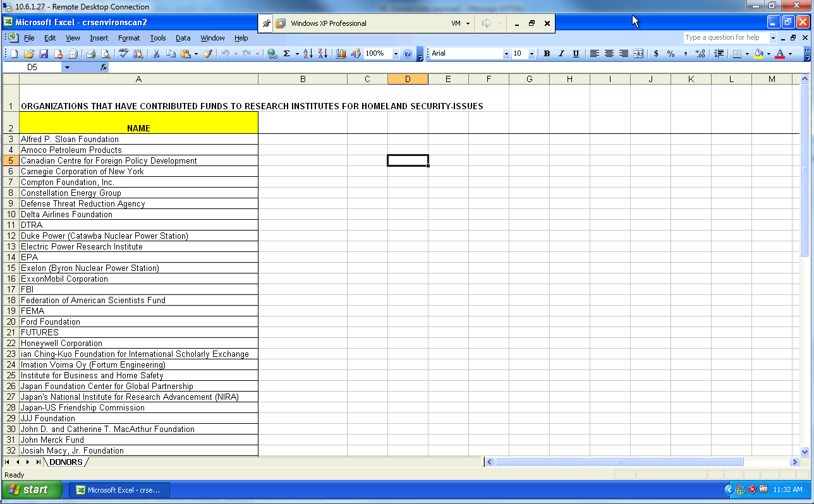Open the Insert menu
The image size is (814, 504).
99,38
